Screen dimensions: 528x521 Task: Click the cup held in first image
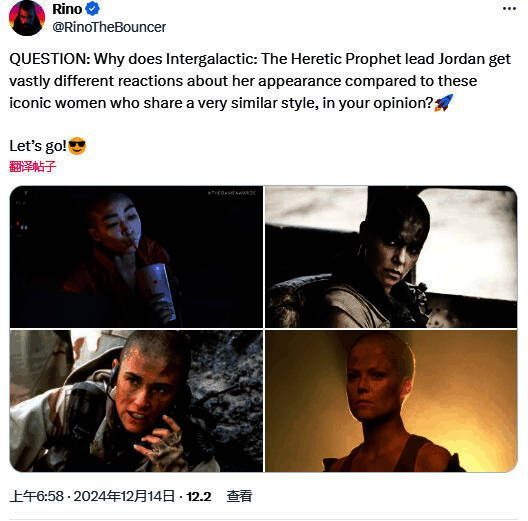pos(159,290)
